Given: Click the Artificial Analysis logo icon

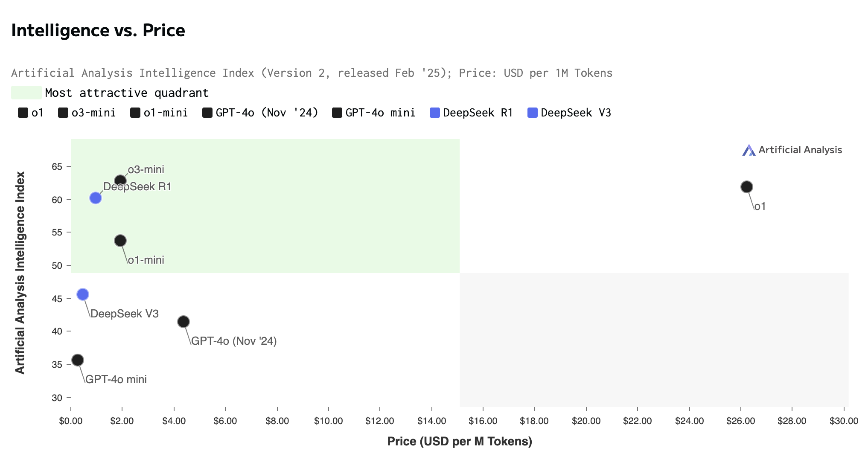Looking at the screenshot, I should pos(749,150).
